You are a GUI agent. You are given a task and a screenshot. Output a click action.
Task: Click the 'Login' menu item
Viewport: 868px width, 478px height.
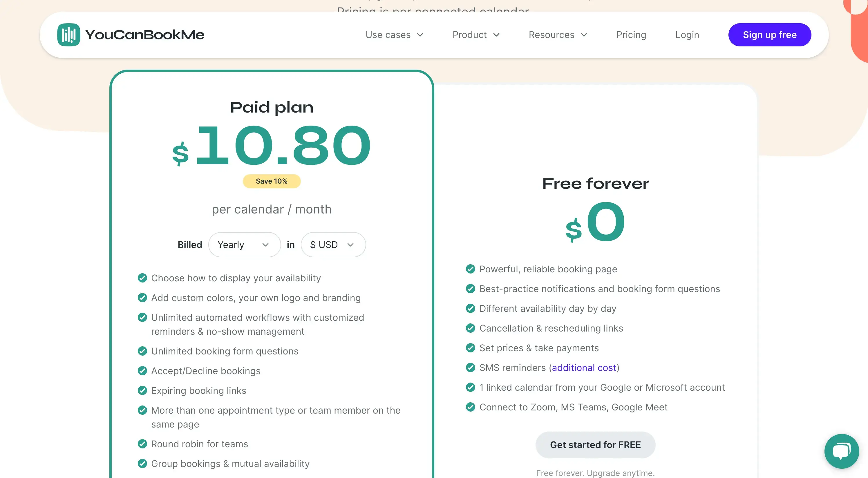[687, 34]
